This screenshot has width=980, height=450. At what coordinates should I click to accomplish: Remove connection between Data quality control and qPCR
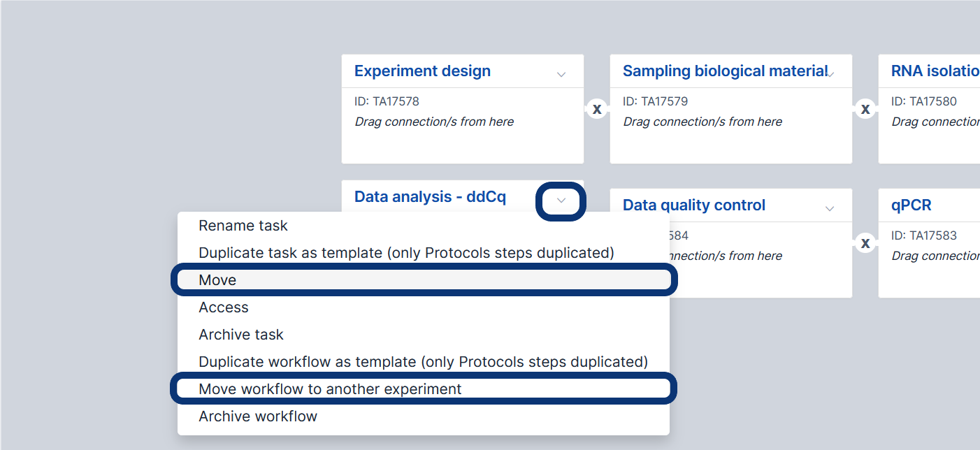coord(865,243)
